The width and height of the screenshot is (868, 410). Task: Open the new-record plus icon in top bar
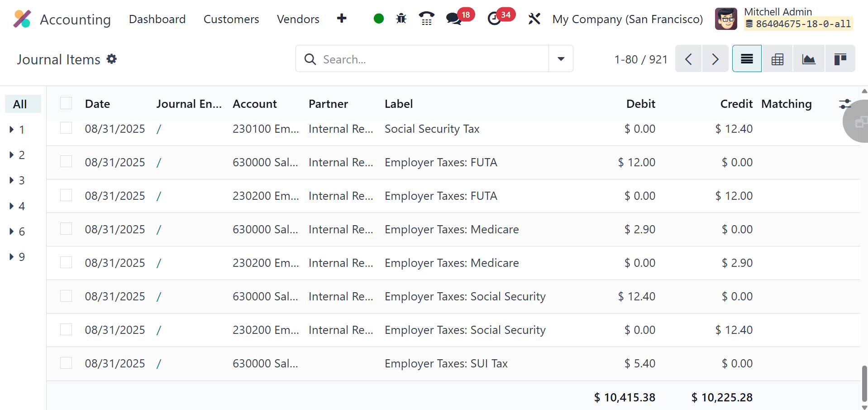342,19
